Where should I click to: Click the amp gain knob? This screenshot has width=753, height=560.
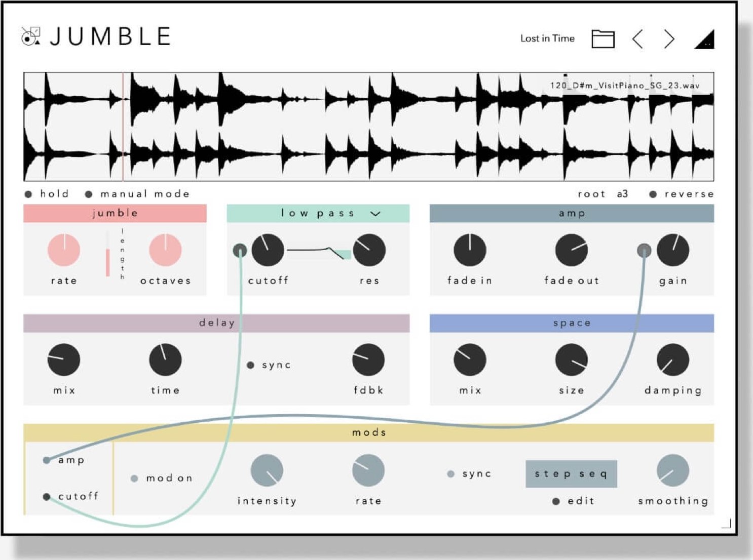[x=673, y=250]
